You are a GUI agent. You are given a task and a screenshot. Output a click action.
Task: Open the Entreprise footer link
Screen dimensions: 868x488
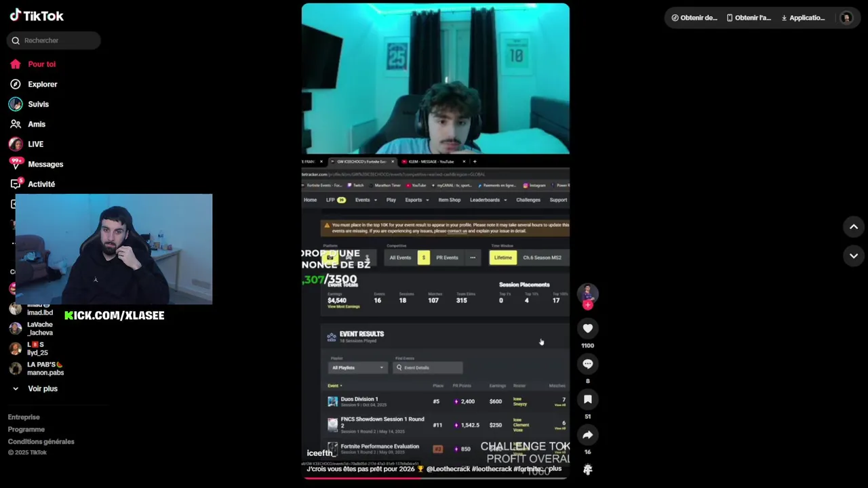tap(24, 418)
